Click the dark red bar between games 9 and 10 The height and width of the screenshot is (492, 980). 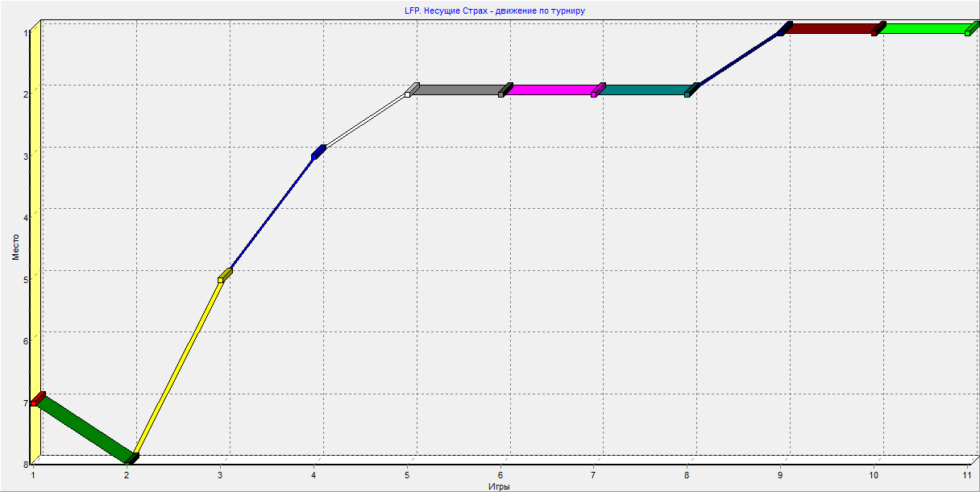click(830, 28)
